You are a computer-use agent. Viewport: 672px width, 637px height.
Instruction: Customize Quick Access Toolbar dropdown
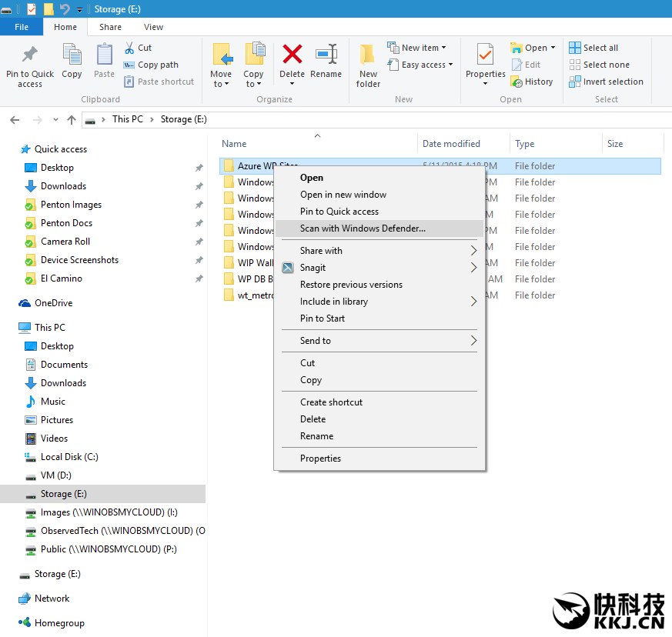(x=80, y=9)
